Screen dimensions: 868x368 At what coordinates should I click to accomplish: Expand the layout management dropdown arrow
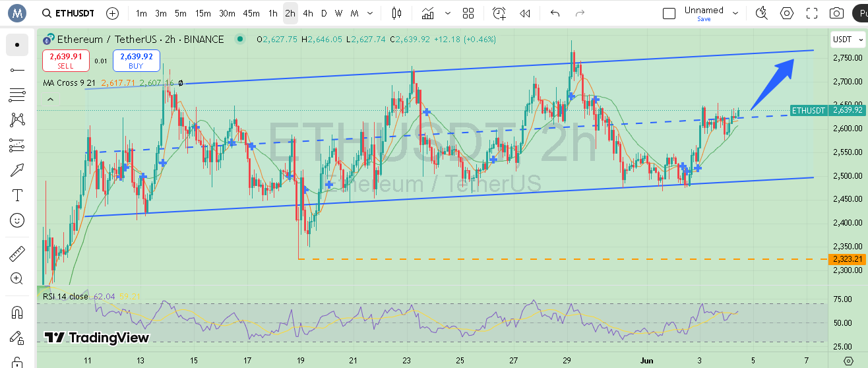736,13
